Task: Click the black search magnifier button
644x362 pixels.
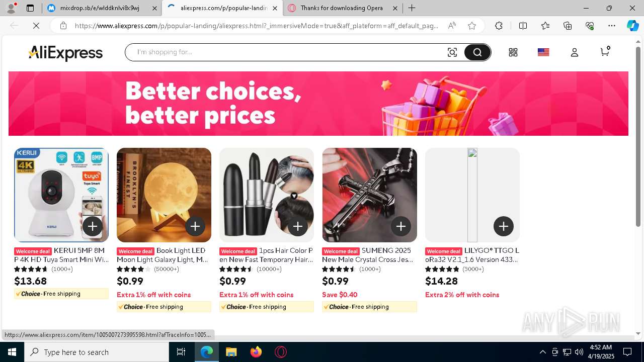Action: (x=477, y=52)
